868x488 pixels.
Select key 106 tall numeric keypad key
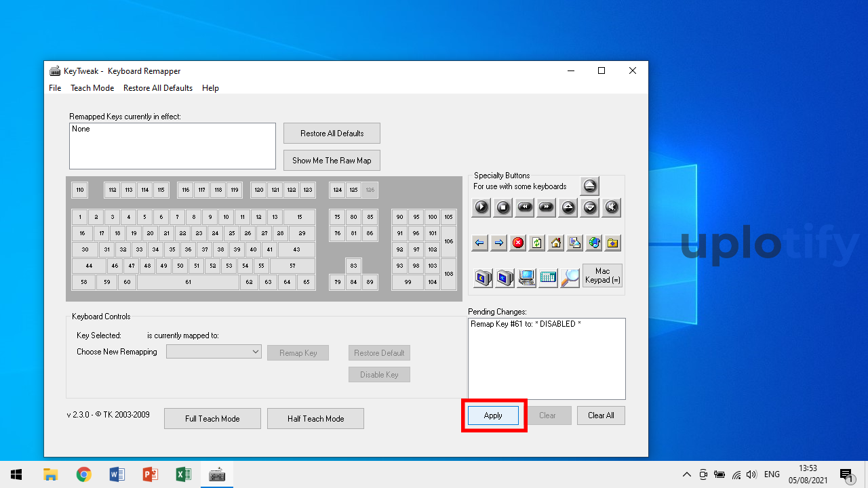tap(449, 241)
